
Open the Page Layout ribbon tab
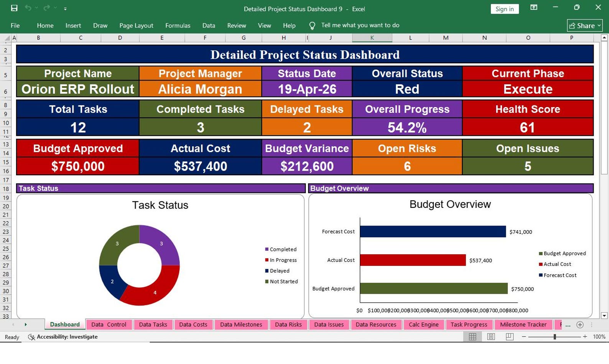[136, 25]
